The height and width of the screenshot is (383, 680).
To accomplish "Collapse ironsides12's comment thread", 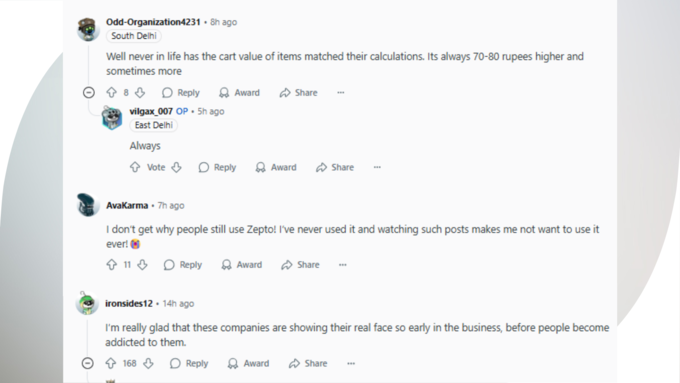I will point(88,363).
